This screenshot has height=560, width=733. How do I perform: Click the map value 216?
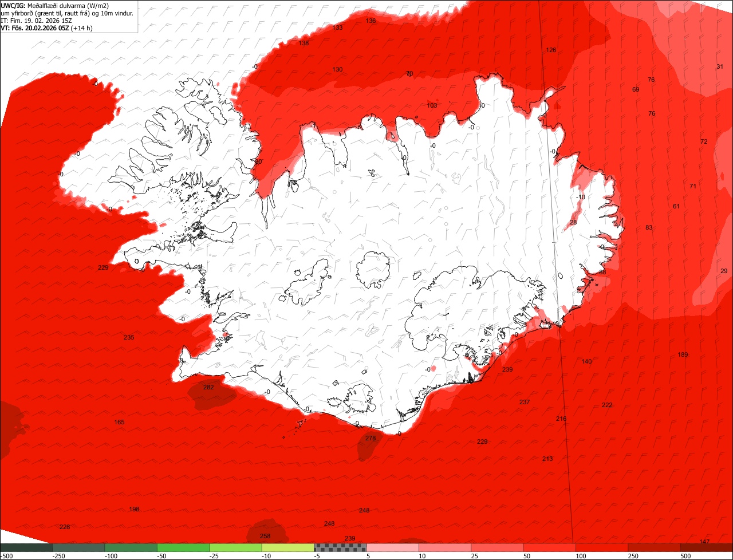coord(561,419)
